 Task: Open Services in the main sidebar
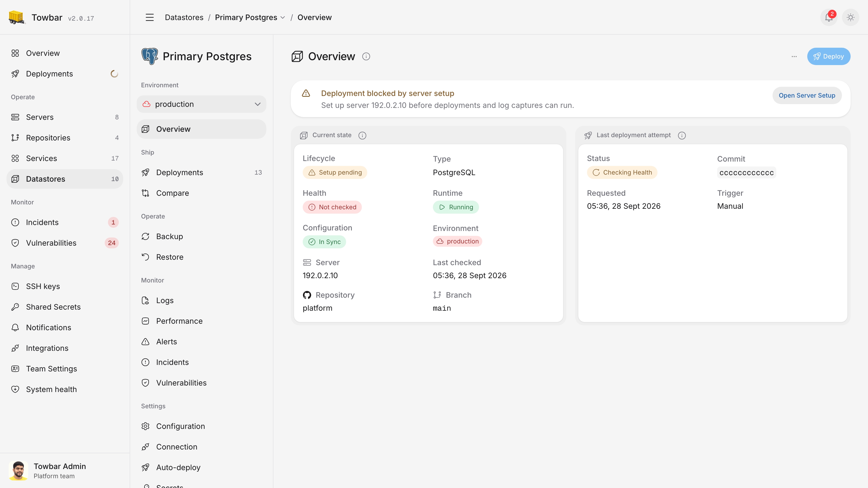[65, 158]
